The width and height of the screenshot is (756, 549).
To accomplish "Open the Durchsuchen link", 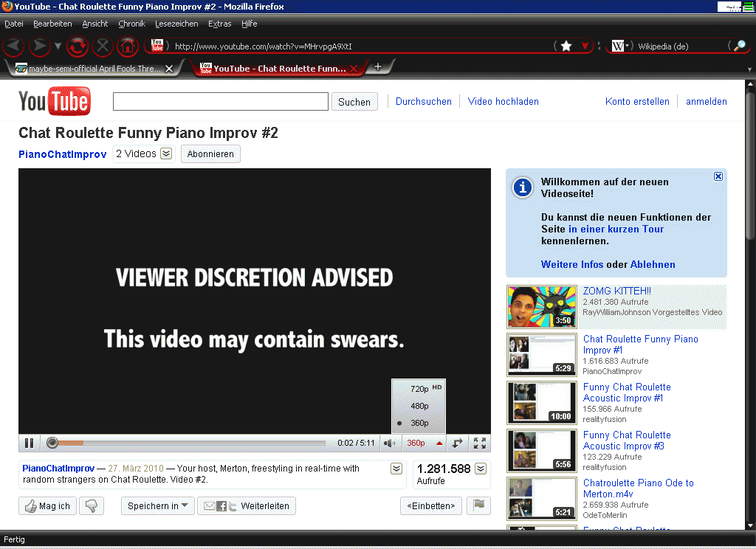I will coord(424,101).
